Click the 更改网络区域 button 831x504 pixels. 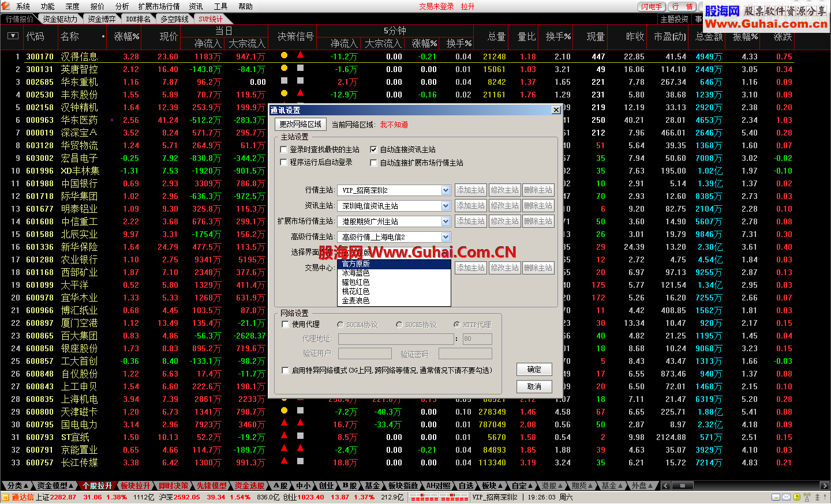300,124
